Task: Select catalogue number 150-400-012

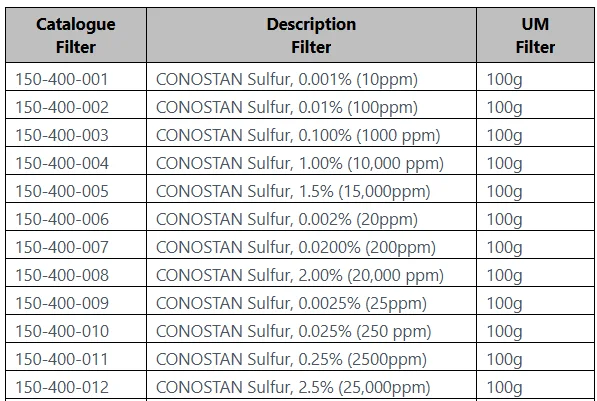Action: pyautogui.click(x=62, y=387)
